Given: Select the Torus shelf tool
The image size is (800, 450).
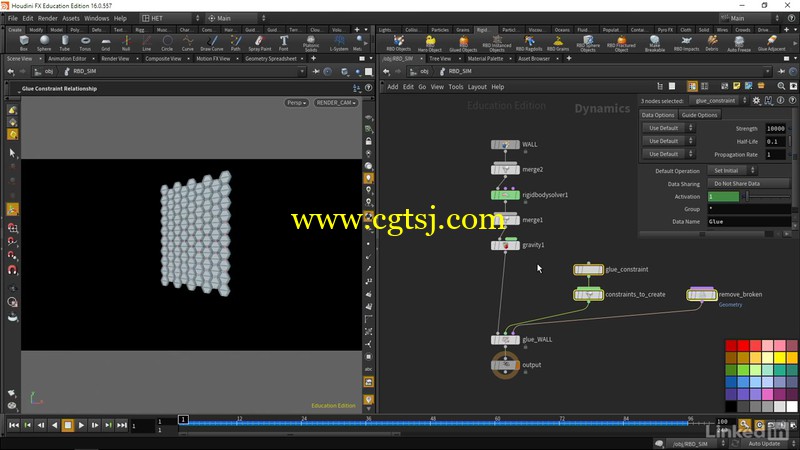Looking at the screenshot, I should pyautogui.click(x=85, y=43).
